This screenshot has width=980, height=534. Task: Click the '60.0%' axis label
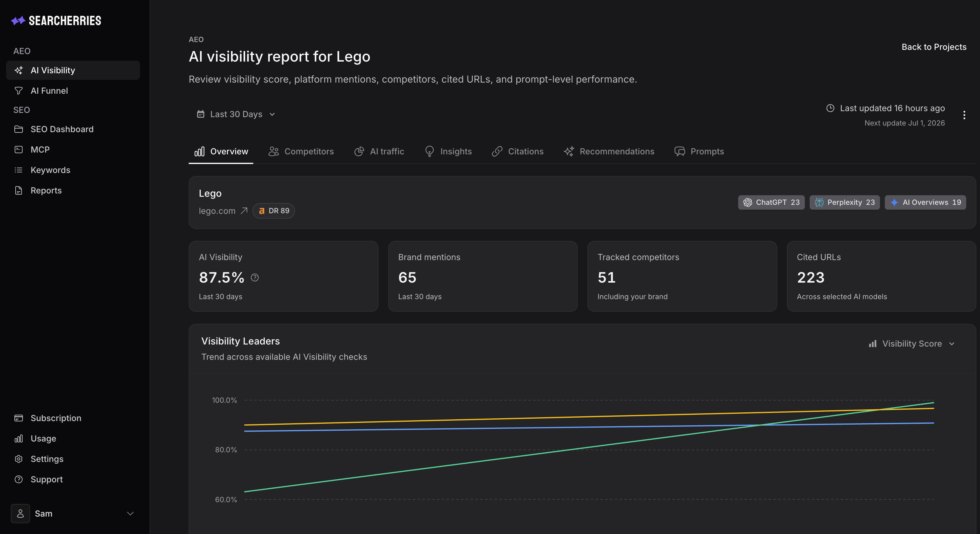point(226,500)
